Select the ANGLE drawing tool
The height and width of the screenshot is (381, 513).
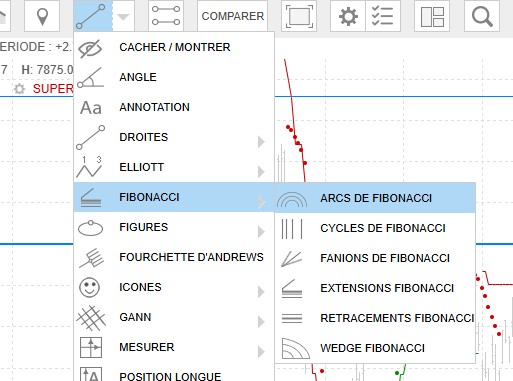tap(174, 77)
